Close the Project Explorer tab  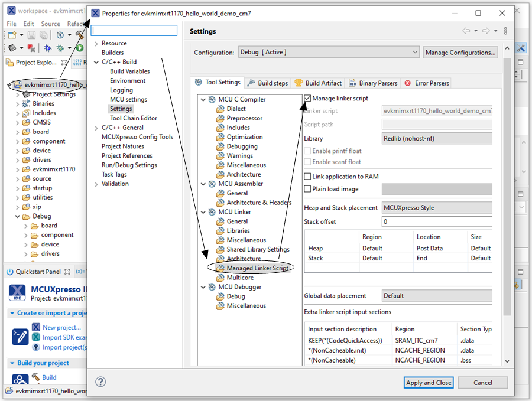click(x=64, y=63)
